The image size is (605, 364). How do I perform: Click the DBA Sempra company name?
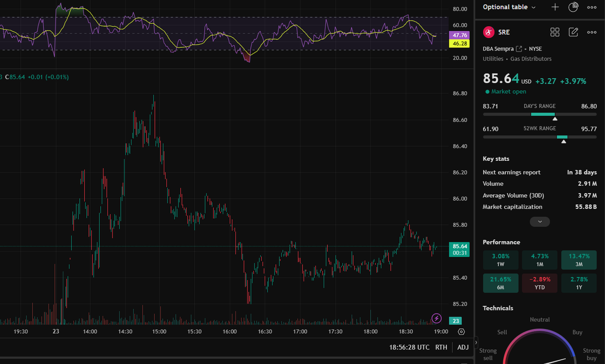point(498,49)
